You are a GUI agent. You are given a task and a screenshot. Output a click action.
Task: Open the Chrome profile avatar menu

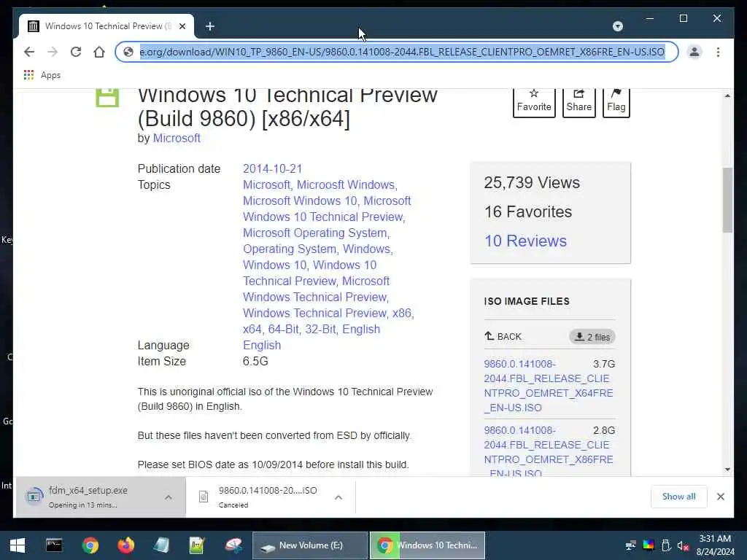click(694, 52)
